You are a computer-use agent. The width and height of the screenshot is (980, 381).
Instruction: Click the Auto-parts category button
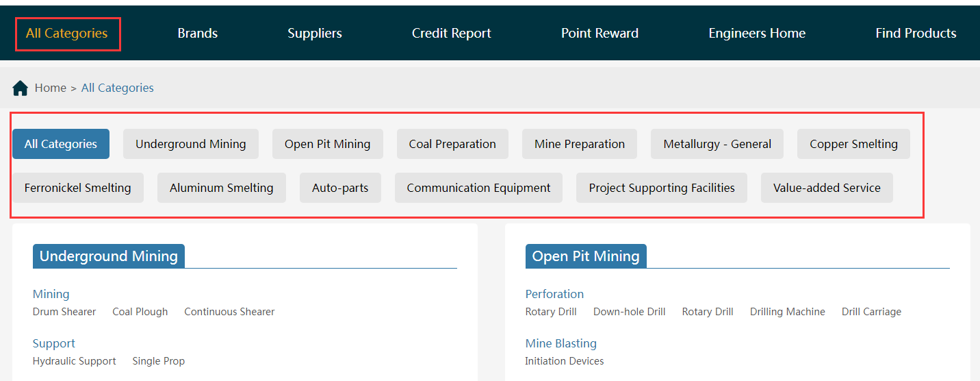pos(340,188)
